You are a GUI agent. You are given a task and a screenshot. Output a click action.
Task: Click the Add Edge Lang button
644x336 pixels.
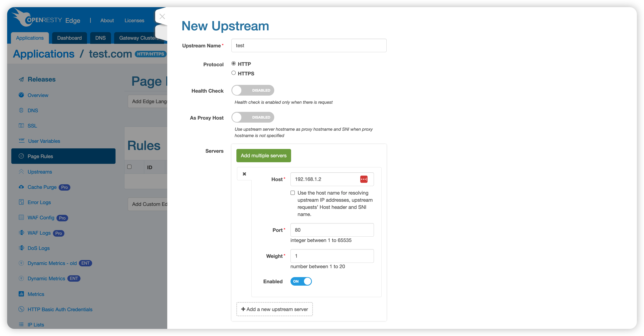point(147,101)
